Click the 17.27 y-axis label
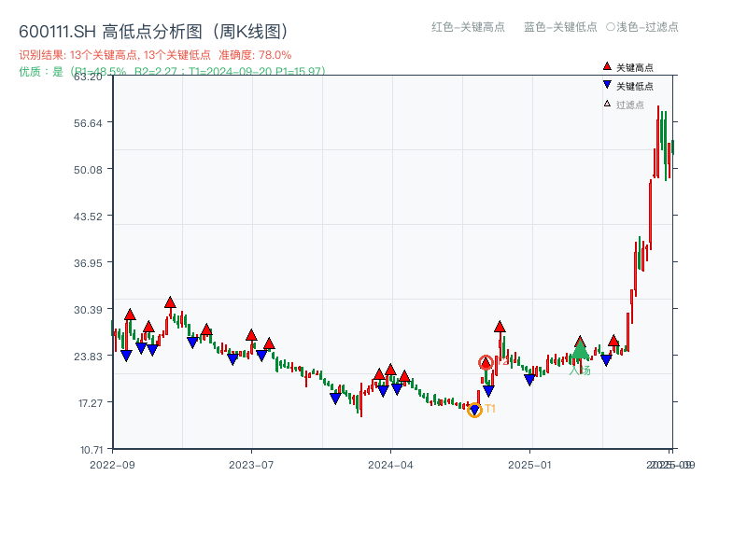Image resolution: width=747 pixels, height=560 pixels. tap(90, 403)
